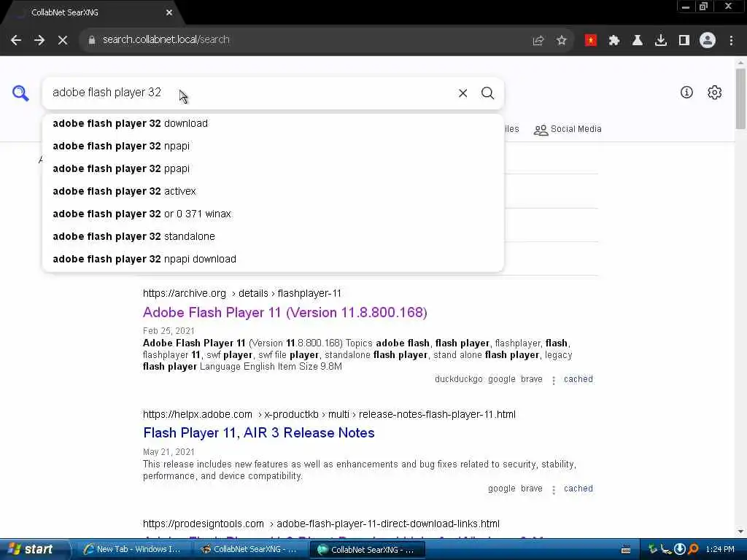
Task: Toggle the side panel
Action: (x=684, y=41)
